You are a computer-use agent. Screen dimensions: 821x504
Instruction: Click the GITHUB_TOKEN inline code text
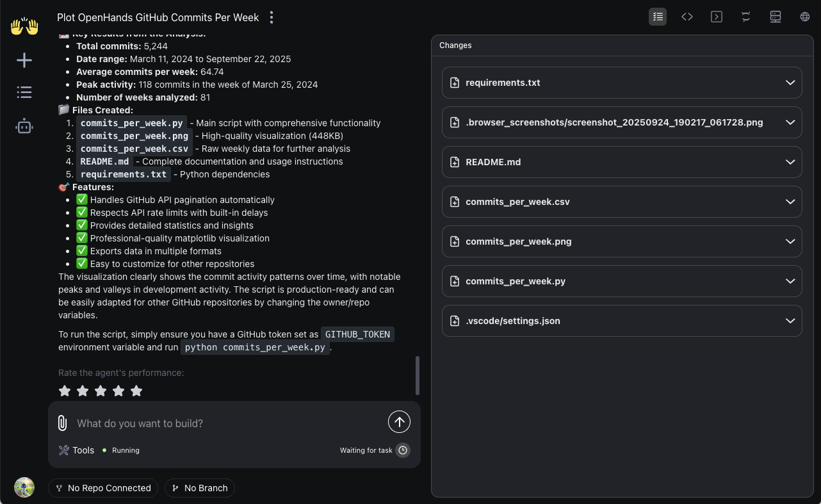click(x=357, y=334)
